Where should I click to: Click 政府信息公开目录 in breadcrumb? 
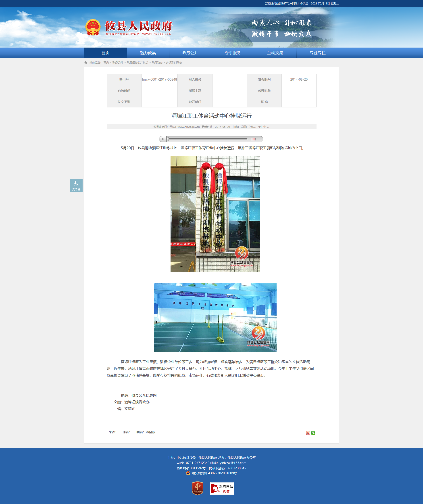(x=138, y=62)
